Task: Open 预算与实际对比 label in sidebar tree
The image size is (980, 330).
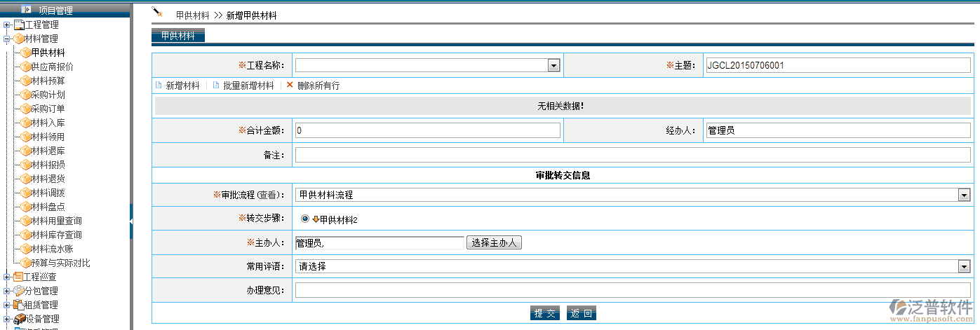Action: coord(61,263)
